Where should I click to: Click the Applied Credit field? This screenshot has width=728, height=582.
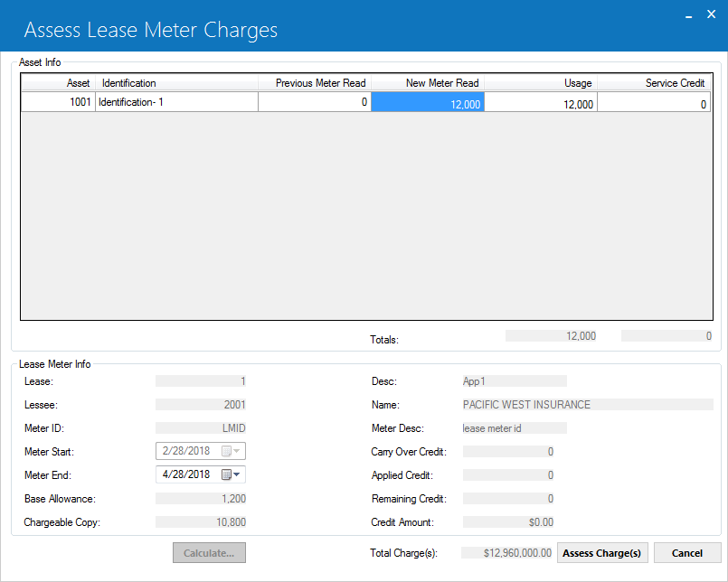(508, 474)
